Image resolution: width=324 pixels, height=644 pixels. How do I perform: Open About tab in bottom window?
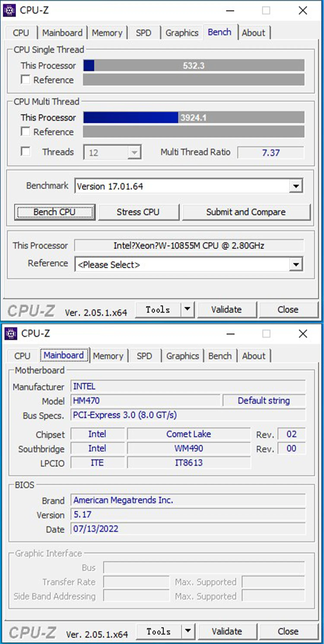pyautogui.click(x=254, y=356)
